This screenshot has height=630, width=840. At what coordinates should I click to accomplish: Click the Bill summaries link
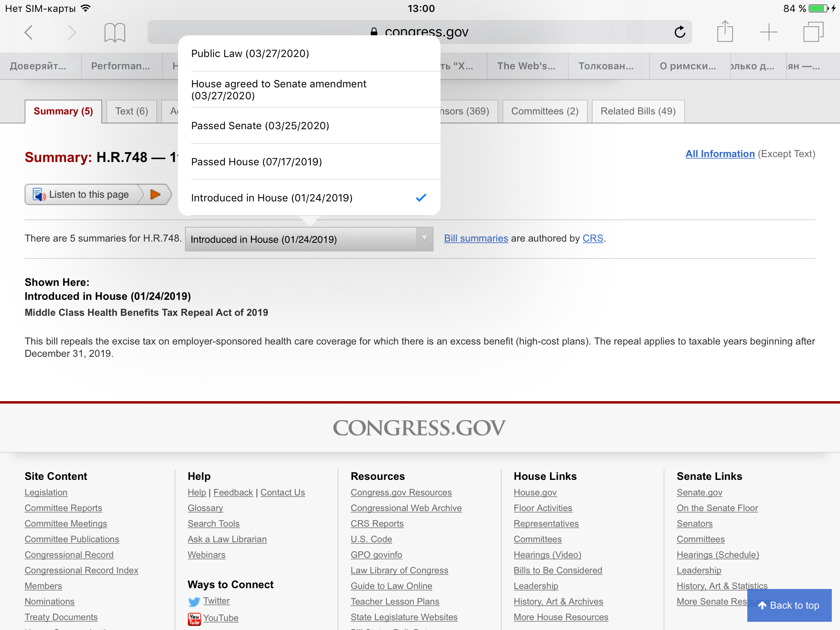[x=476, y=238]
